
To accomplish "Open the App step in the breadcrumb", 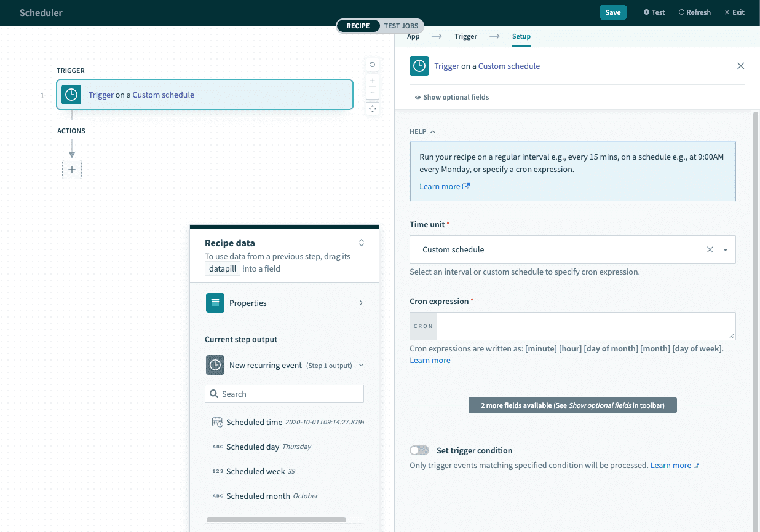I will click(413, 36).
